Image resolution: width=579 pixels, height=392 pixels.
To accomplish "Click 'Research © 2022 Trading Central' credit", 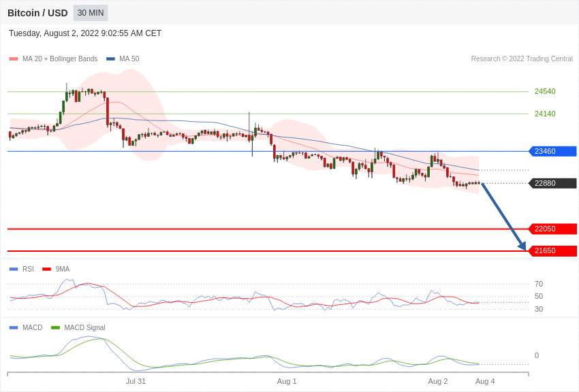I will coord(522,59).
